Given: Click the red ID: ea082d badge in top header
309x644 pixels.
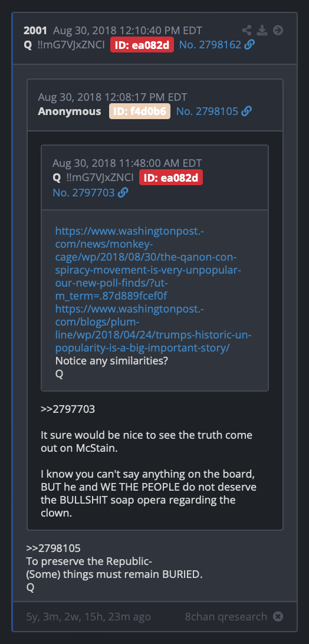Looking at the screenshot, I should tap(142, 45).
